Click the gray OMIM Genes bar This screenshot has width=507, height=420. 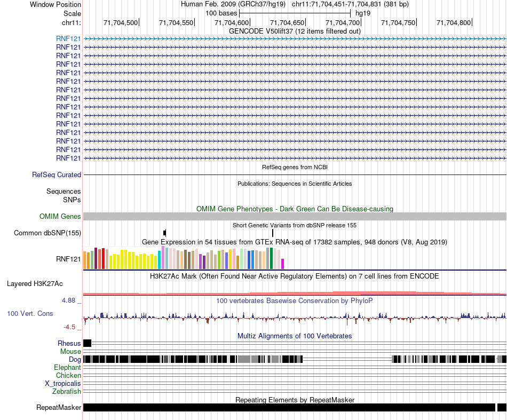click(295, 216)
